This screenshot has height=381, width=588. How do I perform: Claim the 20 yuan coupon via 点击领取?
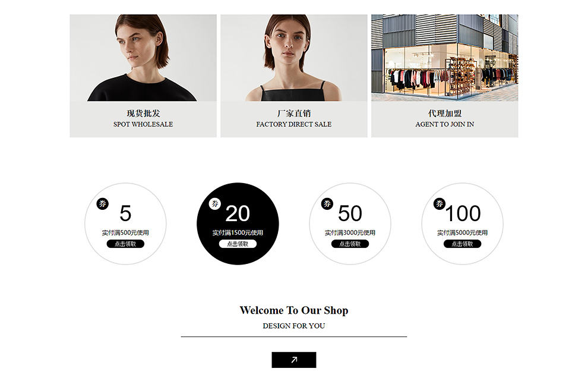coord(238,244)
